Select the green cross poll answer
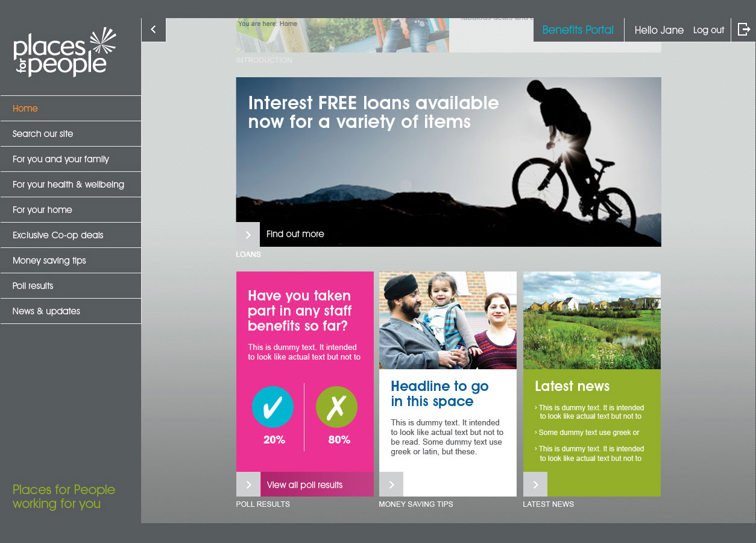756x543 pixels. [336, 407]
